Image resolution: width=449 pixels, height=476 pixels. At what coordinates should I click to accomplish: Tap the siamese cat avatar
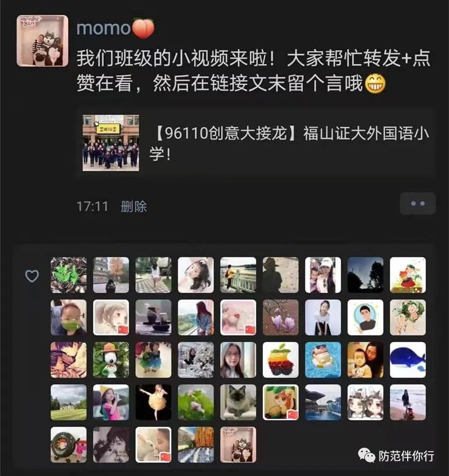238,402
